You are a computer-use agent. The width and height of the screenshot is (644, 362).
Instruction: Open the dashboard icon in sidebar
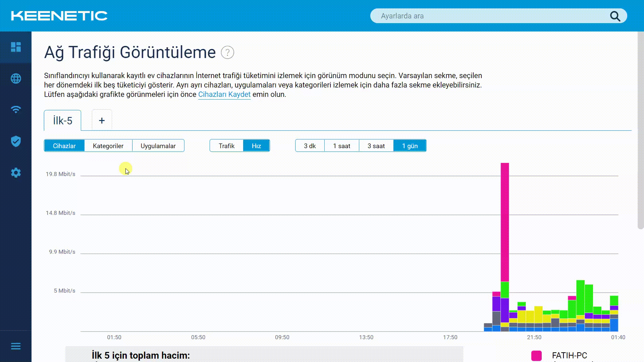(x=16, y=47)
